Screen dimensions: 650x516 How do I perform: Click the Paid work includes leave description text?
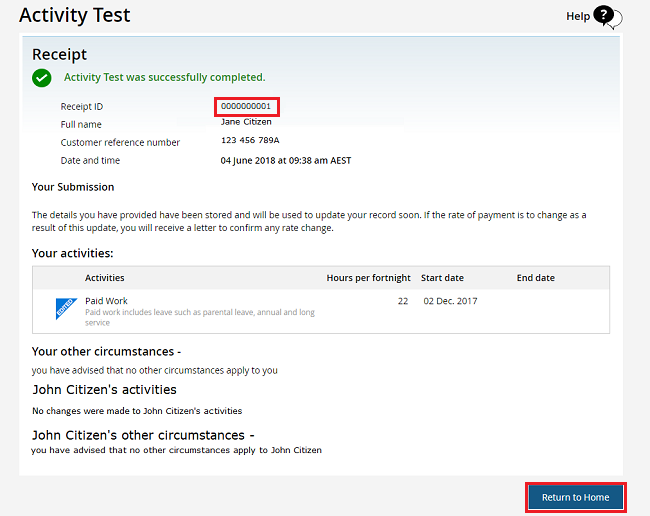pos(200,317)
